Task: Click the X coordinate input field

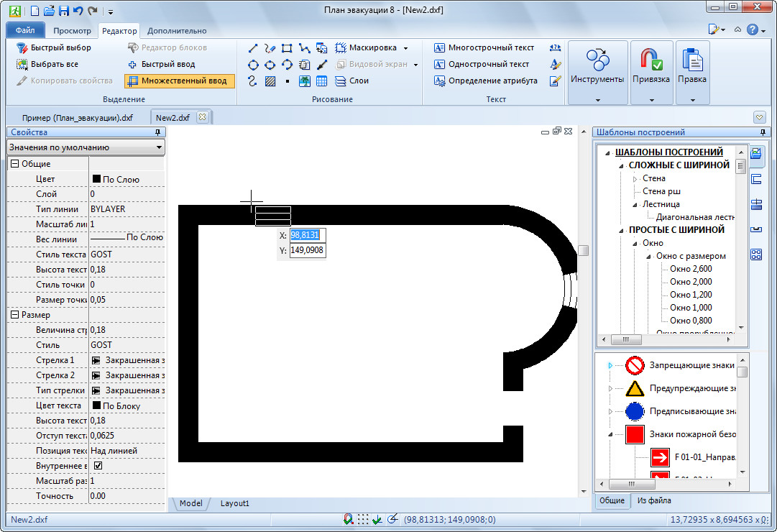Action: [x=307, y=235]
